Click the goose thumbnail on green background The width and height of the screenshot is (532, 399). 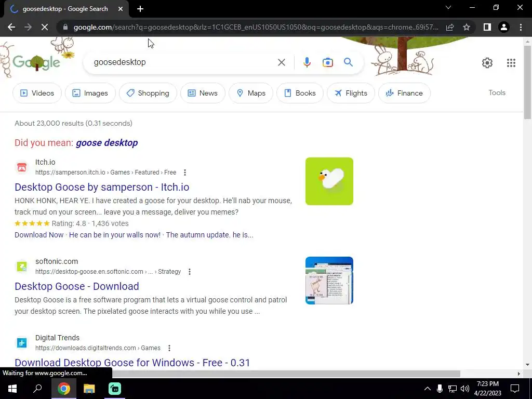pos(329,181)
